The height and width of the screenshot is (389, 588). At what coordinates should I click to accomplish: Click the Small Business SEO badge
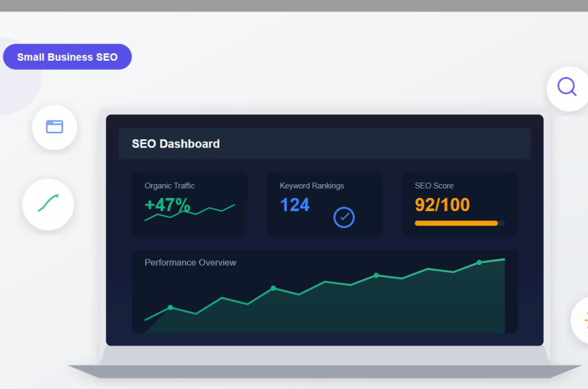[68, 57]
